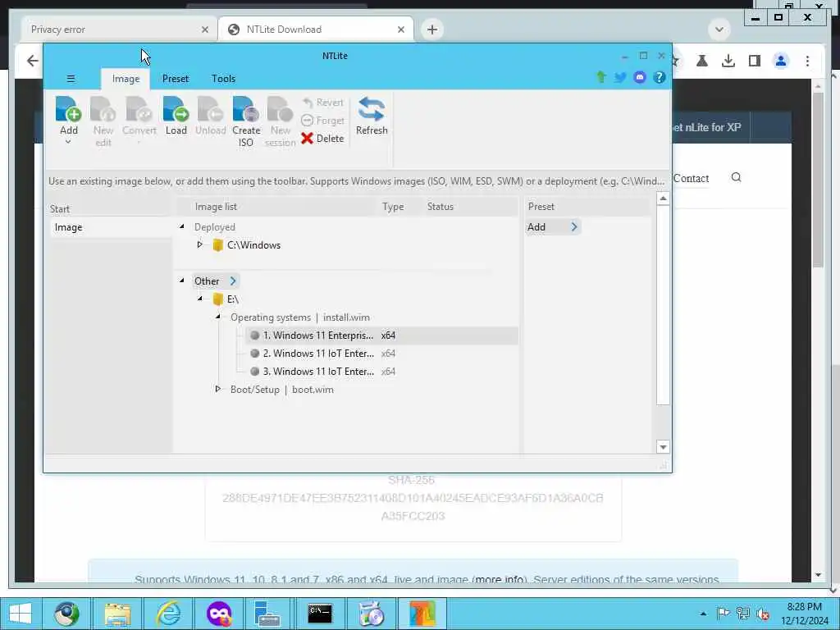The width and height of the screenshot is (840, 630).
Task: Click the green update arrow icon
Action: point(601,77)
